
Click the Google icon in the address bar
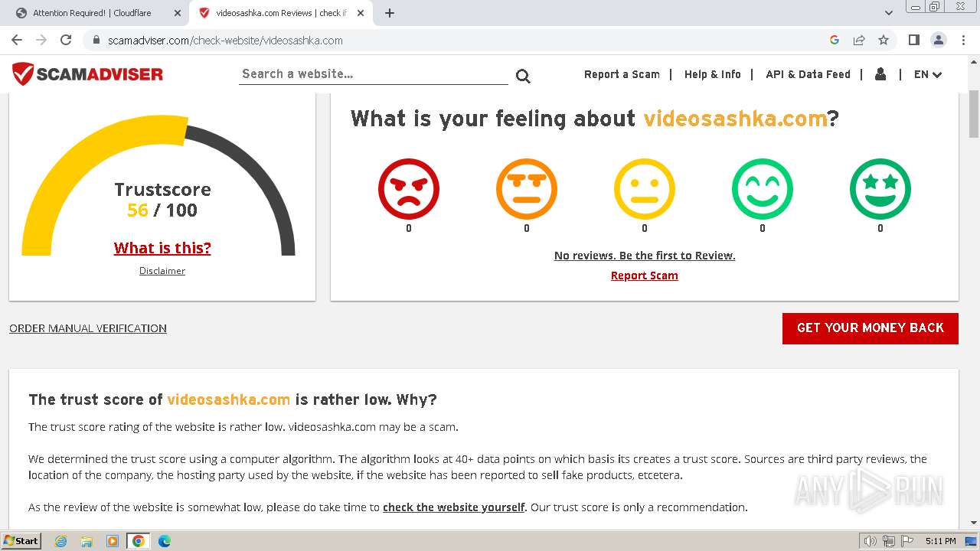click(835, 40)
